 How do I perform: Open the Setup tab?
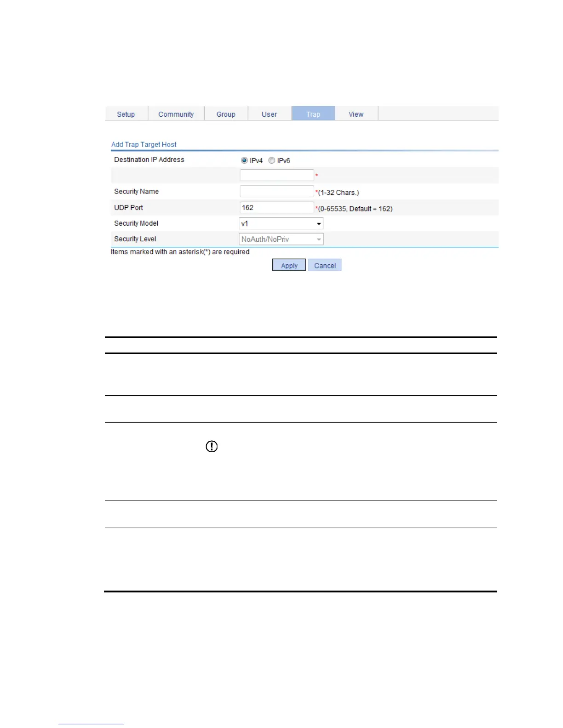click(x=126, y=114)
